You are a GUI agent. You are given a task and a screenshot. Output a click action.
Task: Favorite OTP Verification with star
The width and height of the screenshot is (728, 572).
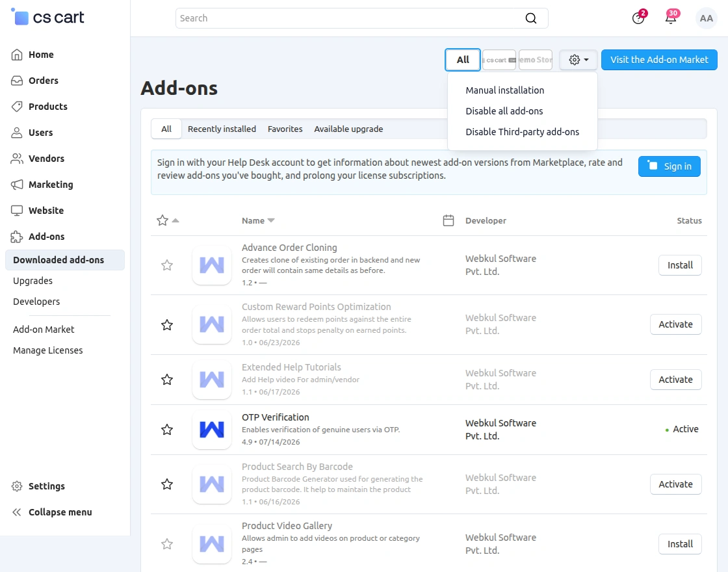(x=167, y=430)
